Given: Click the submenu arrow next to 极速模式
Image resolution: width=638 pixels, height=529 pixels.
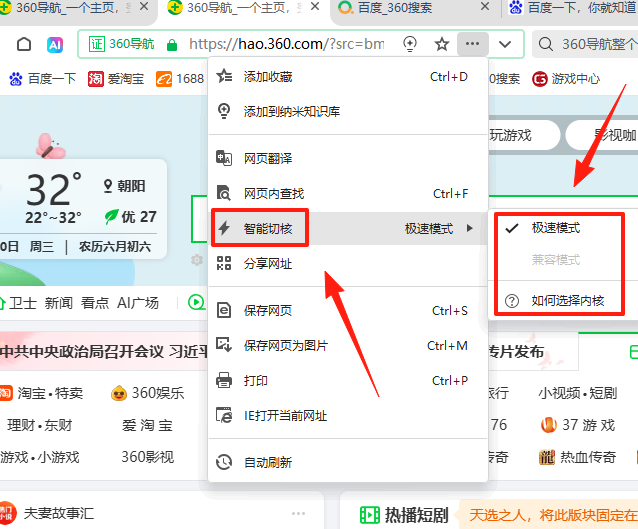Looking at the screenshot, I should pyautogui.click(x=470, y=228).
